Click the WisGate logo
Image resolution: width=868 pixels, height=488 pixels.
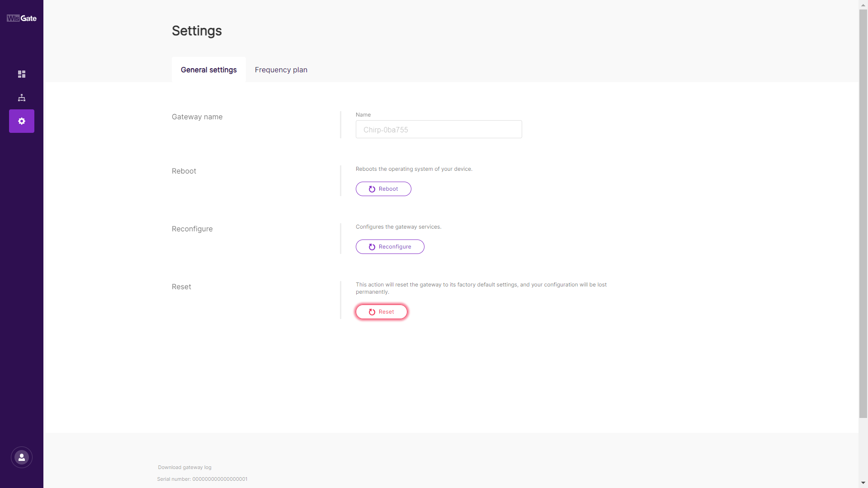coord(22,18)
